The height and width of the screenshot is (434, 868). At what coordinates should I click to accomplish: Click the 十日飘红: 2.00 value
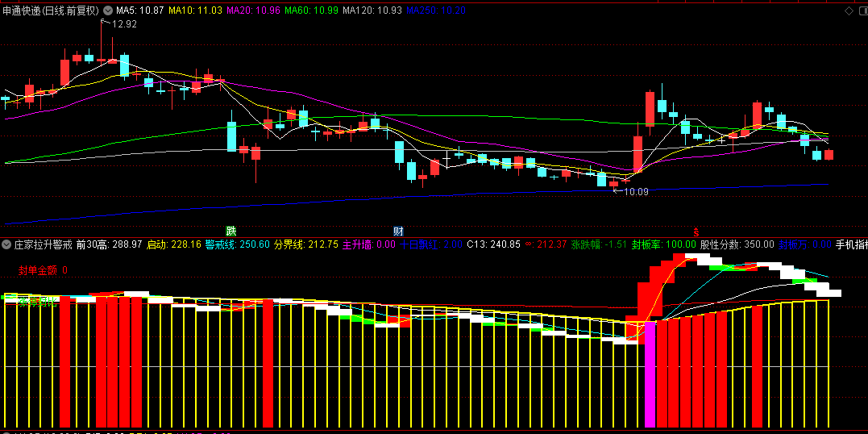[x=430, y=244]
